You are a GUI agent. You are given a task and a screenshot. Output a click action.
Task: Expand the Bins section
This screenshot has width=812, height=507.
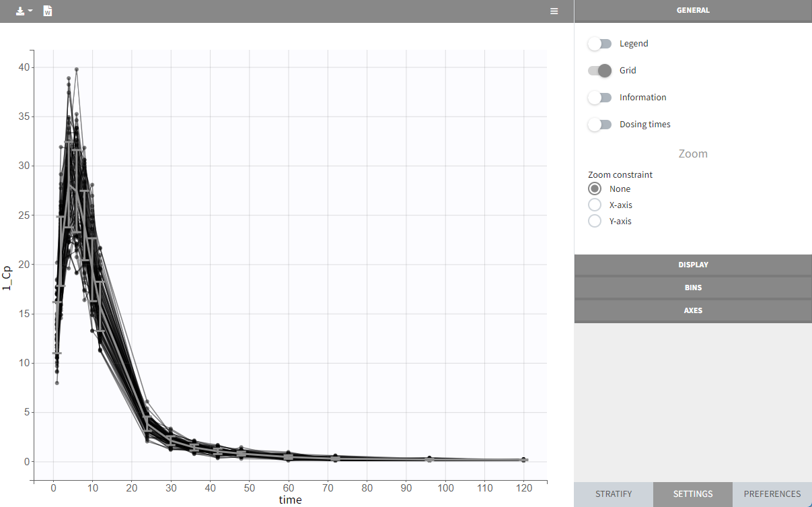pos(693,288)
